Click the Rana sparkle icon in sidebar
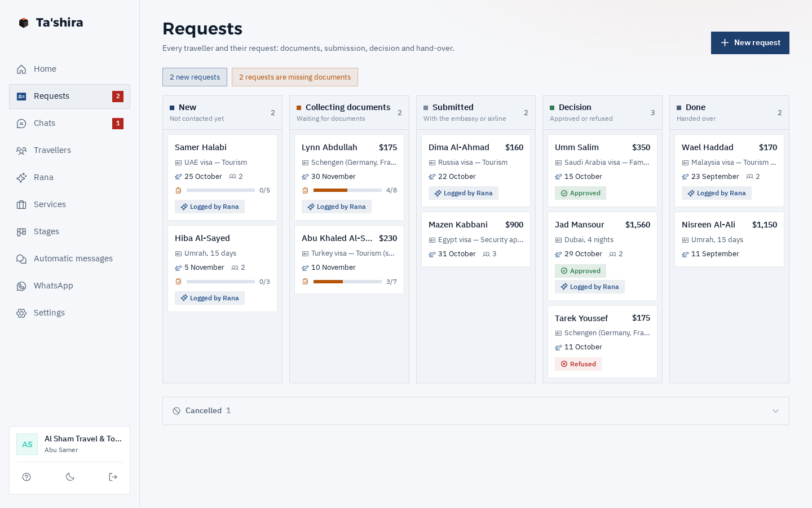This screenshot has width=812, height=508. point(21,178)
